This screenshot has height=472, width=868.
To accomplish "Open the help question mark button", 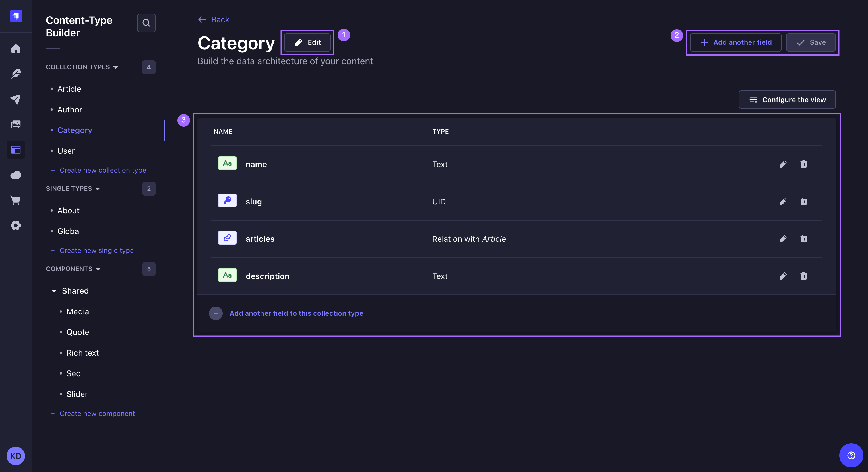I will coord(850,455).
